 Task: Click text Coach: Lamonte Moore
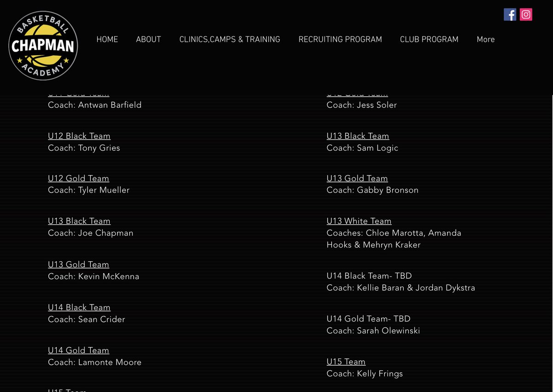[x=94, y=363]
